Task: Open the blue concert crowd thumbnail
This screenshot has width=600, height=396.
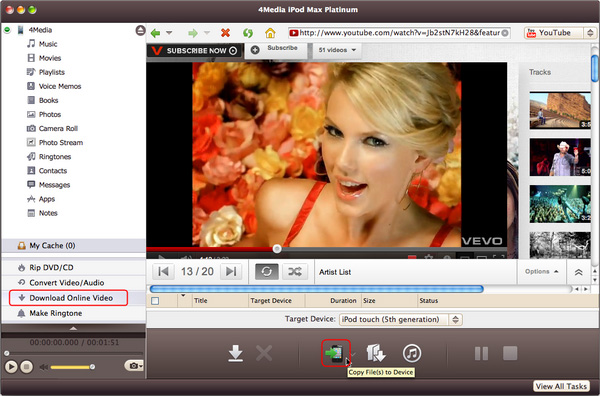Action: click(560, 204)
